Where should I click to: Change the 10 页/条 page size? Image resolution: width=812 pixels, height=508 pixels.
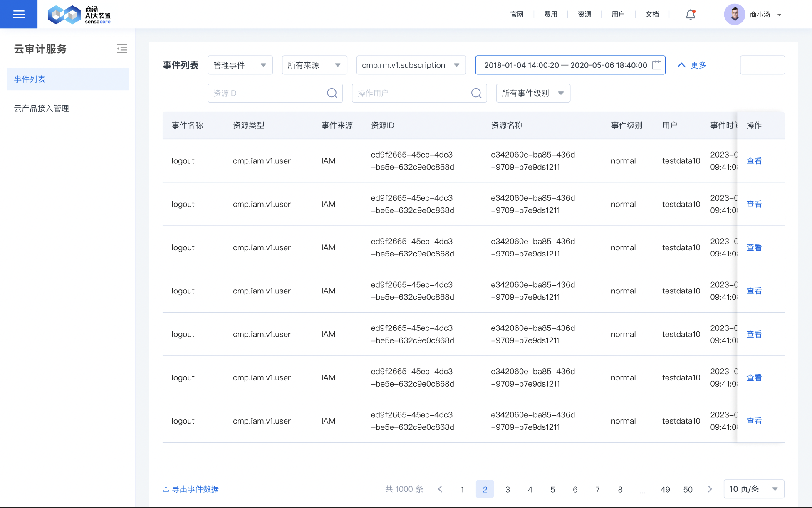pyautogui.click(x=754, y=489)
